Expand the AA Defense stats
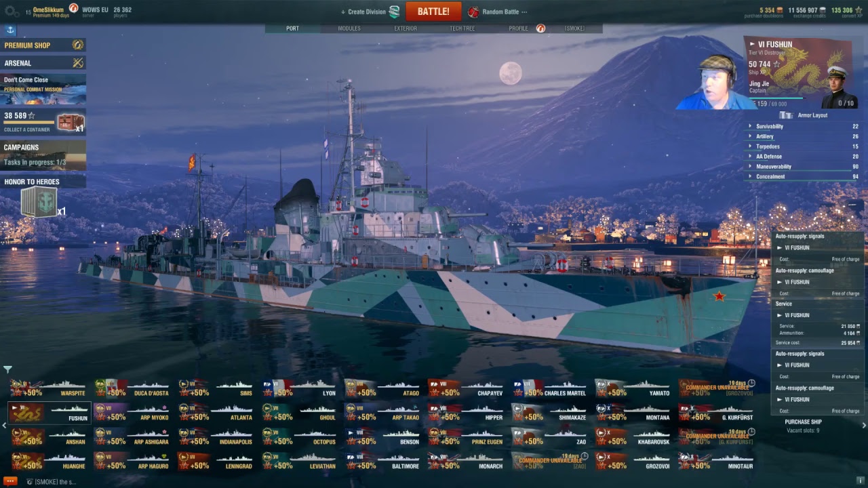Image resolution: width=868 pixels, height=488 pixels. click(x=803, y=157)
